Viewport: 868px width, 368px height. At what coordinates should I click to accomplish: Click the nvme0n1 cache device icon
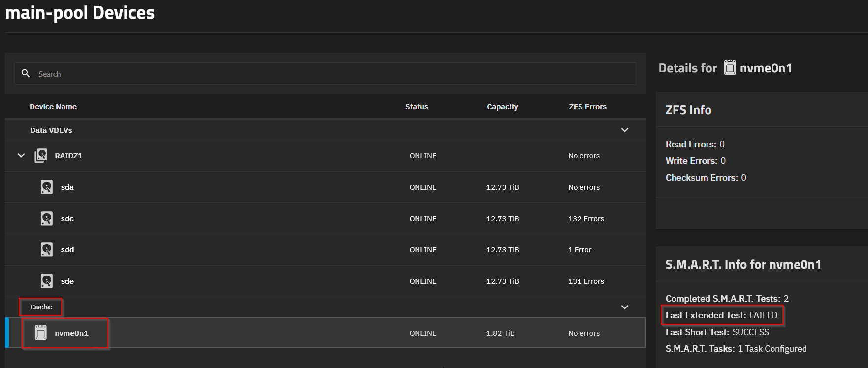[x=41, y=333]
